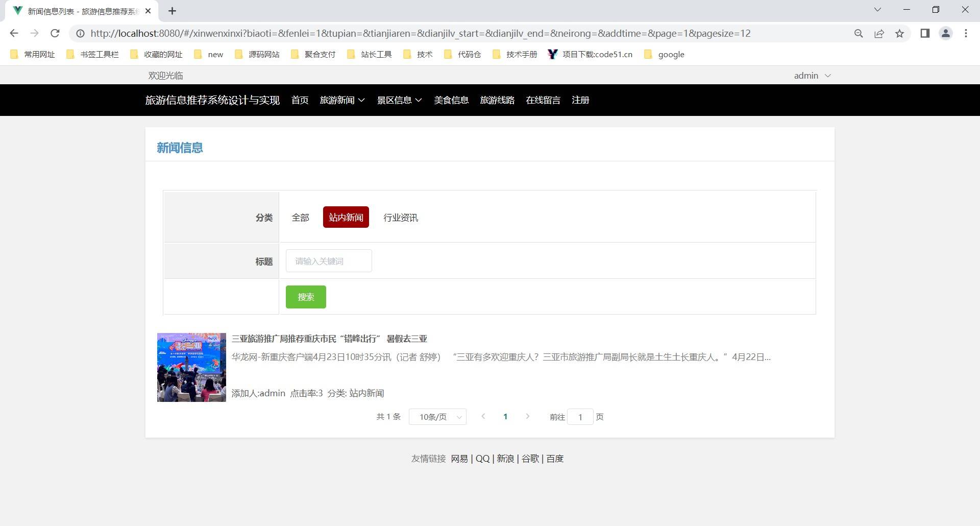Bookmark this page with the star icon

[899, 33]
